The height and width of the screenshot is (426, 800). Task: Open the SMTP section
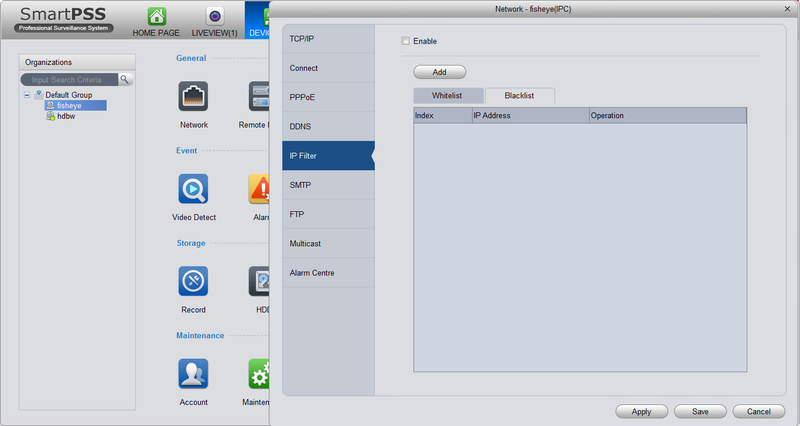(328, 185)
